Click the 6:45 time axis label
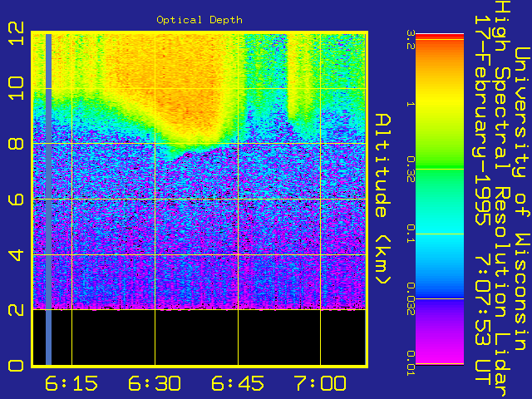 pos(238,383)
